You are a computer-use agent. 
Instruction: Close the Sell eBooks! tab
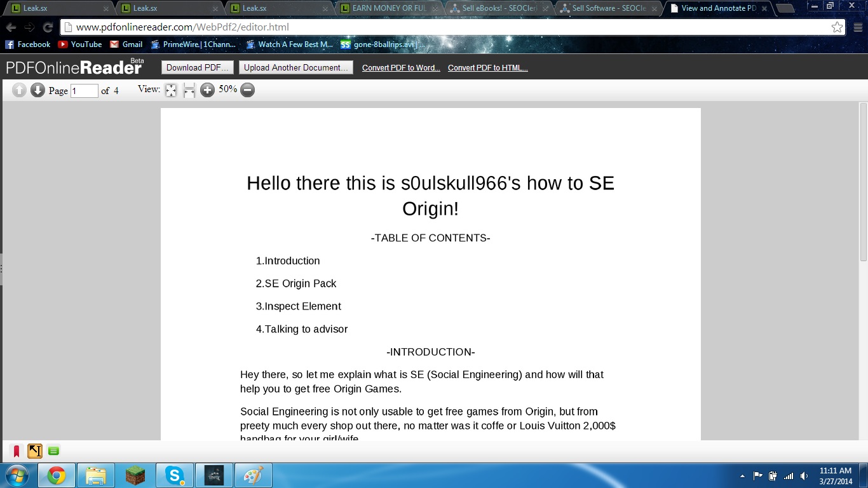click(545, 9)
